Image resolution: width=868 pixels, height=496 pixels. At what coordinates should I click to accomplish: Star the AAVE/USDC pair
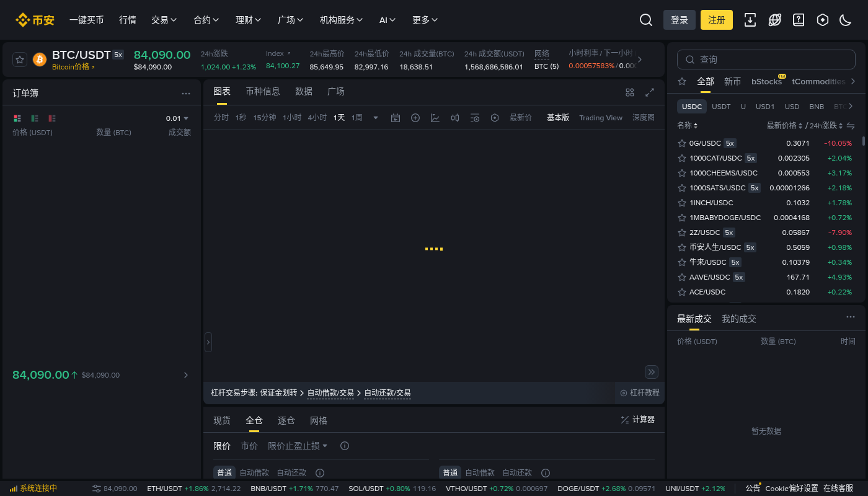pyautogui.click(x=682, y=277)
